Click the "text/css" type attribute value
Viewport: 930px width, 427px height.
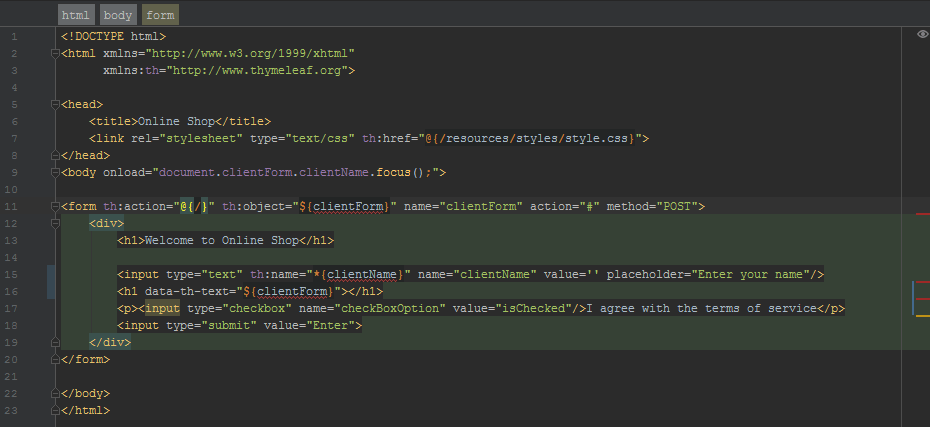320,139
